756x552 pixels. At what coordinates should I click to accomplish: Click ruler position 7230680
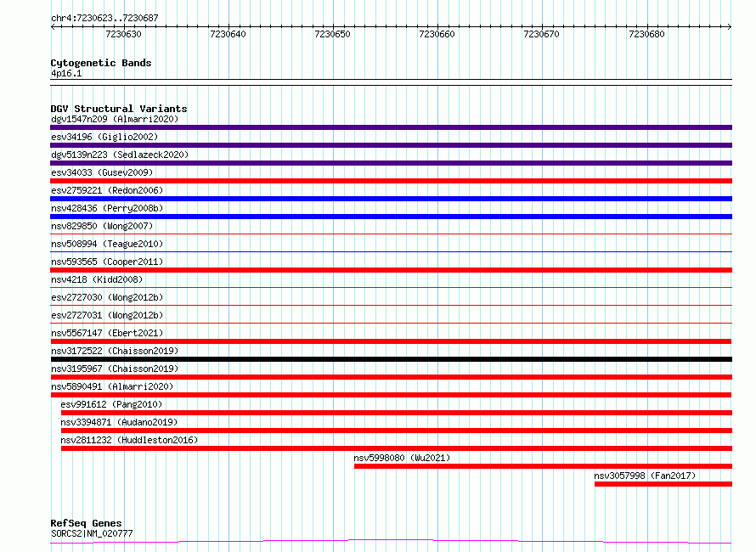click(x=646, y=34)
